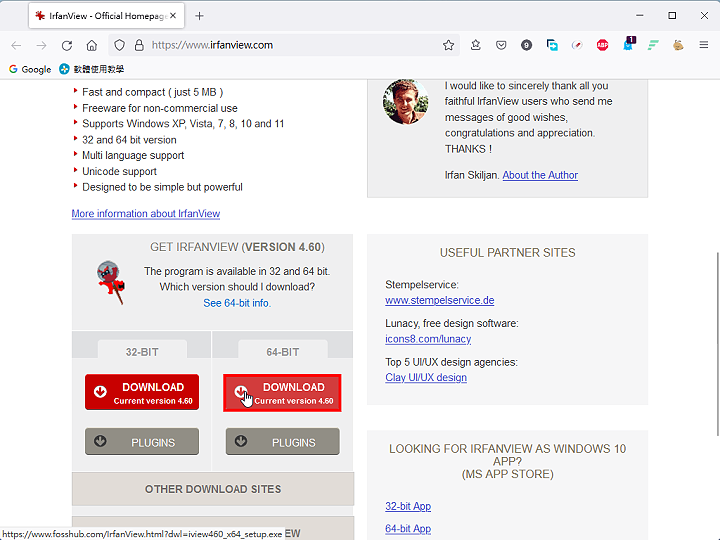The height and width of the screenshot is (540, 720).
Task: Visit www.stempelservice.de link
Action: coord(439,300)
